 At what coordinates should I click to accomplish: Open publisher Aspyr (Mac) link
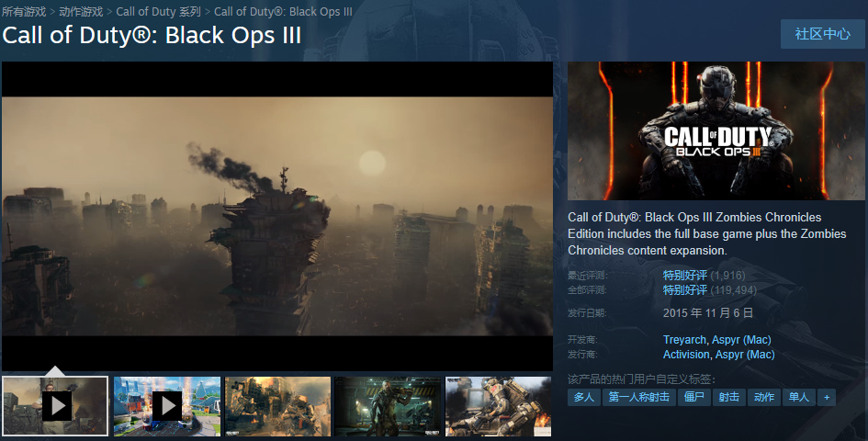(x=745, y=355)
